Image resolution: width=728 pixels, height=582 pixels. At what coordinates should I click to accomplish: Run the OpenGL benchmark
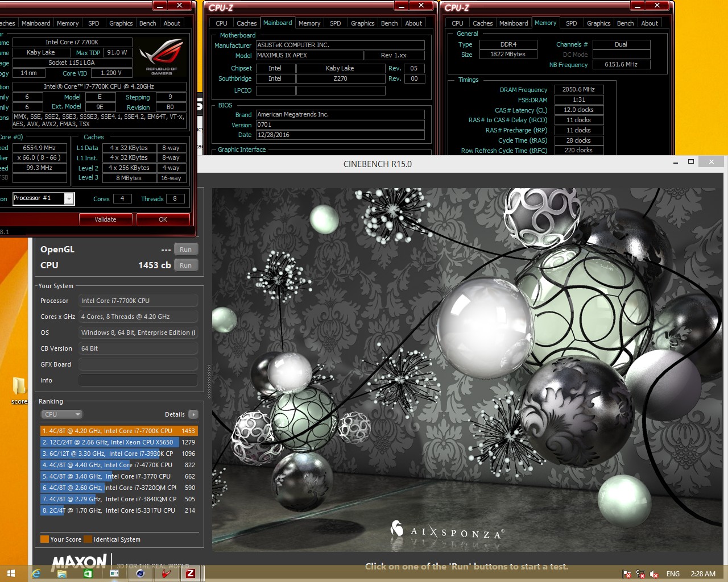click(x=186, y=250)
